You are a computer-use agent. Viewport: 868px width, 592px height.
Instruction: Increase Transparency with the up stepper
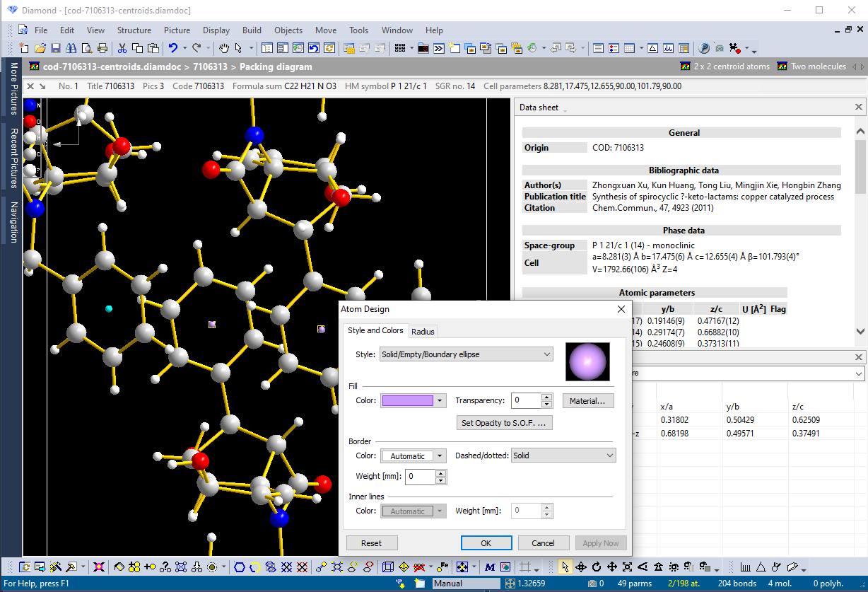coord(547,397)
